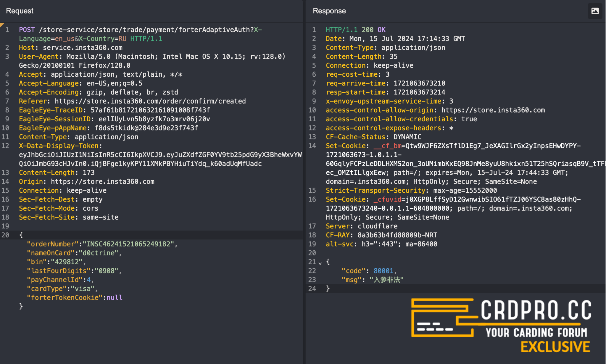This screenshot has width=606, height=364.
Task: Click the X-Data-Display-Token header name
Action: click(x=59, y=146)
